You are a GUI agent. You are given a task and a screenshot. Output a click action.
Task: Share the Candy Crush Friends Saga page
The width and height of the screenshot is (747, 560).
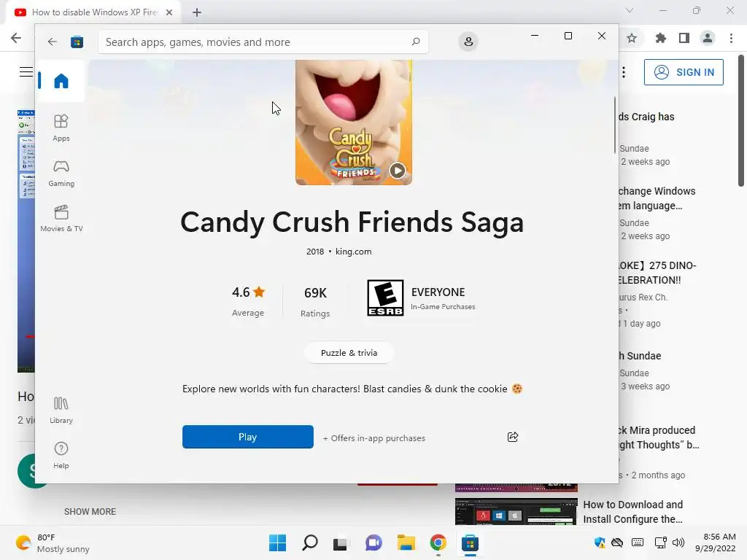click(513, 437)
